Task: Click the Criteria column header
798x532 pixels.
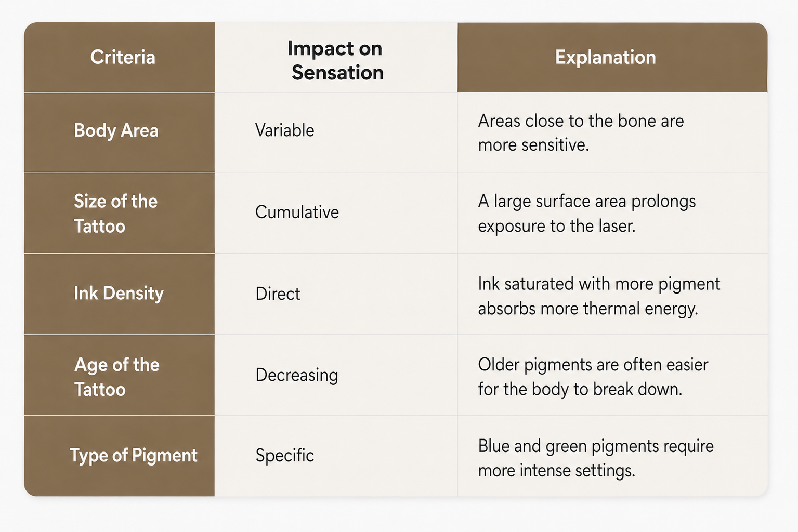Action: click(123, 57)
